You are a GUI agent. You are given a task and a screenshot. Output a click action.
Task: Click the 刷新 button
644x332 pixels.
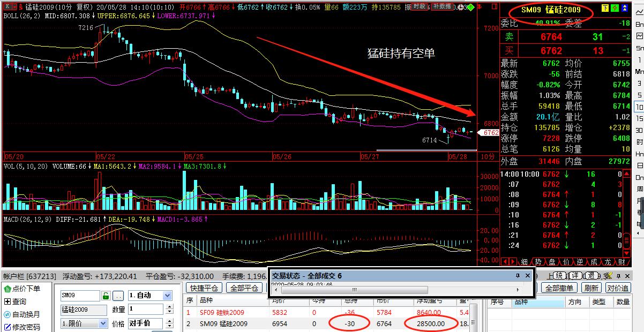[591, 288]
